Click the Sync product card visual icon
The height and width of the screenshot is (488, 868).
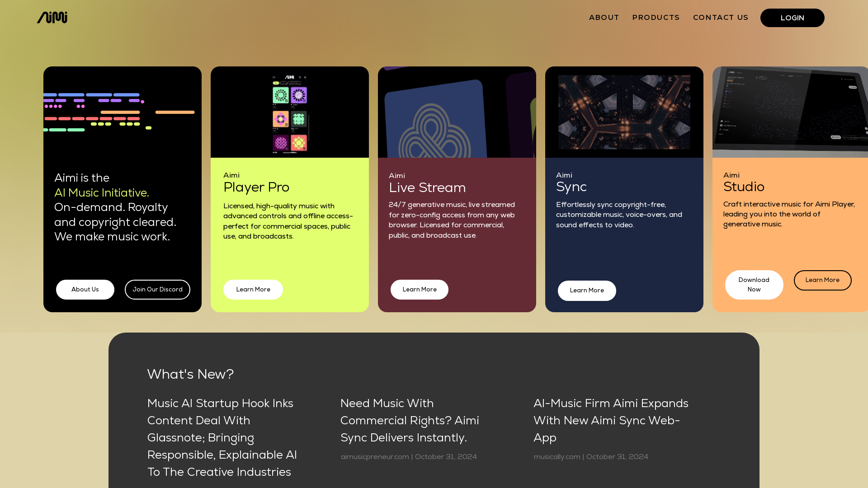tap(624, 112)
